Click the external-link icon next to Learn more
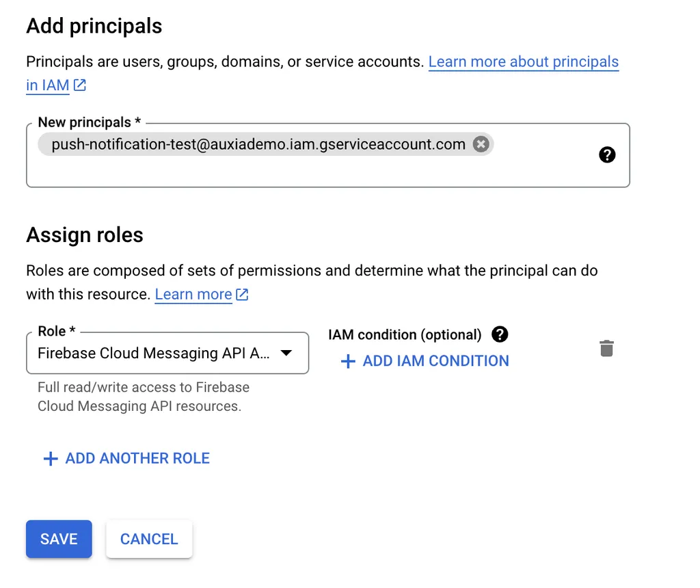Image resolution: width=700 pixels, height=588 pixels. (241, 295)
